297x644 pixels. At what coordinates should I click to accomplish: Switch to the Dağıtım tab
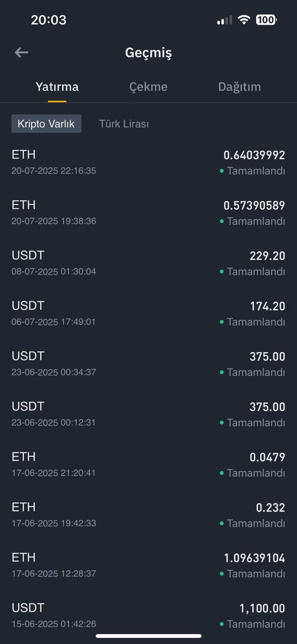tap(239, 87)
